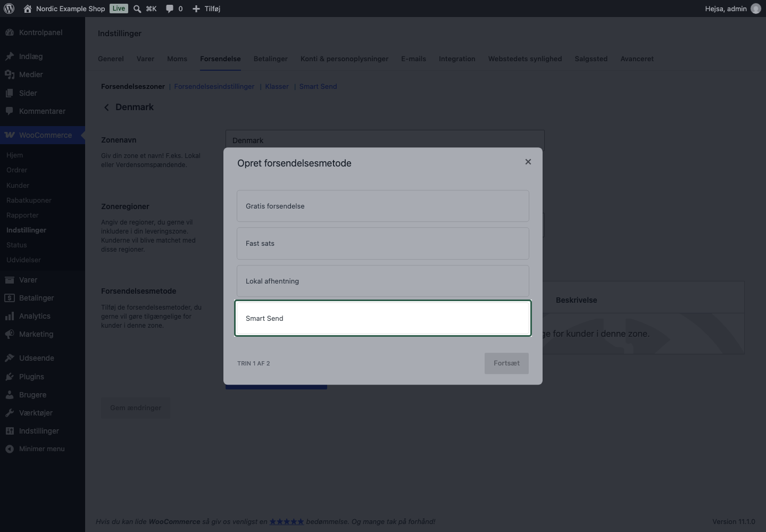
Task: Open the Moms settings tab
Action: [177, 59]
